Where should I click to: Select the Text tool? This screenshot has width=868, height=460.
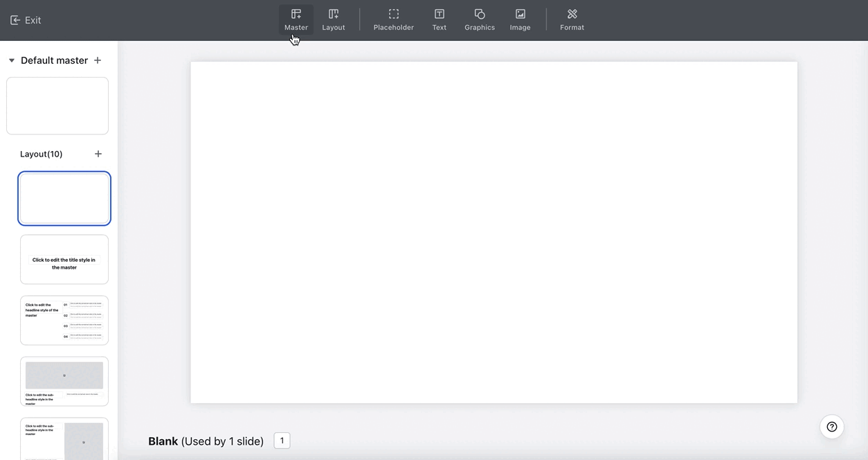click(x=439, y=19)
